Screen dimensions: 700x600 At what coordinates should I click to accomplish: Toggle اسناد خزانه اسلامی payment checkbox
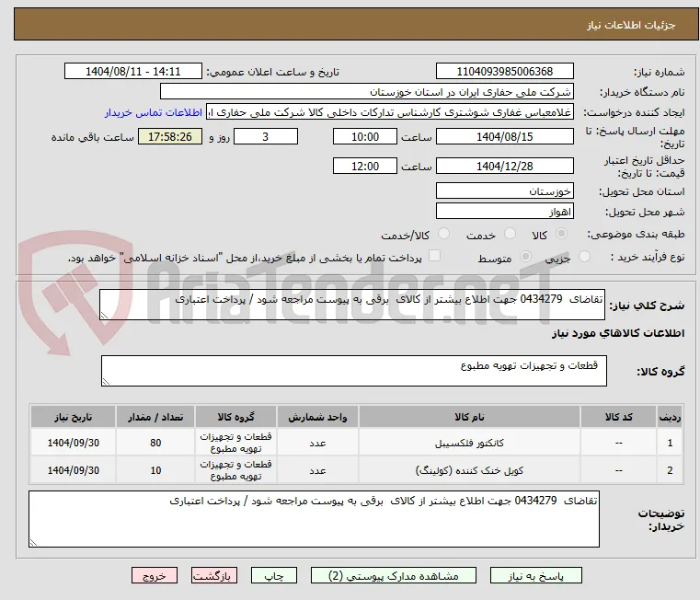(434, 256)
